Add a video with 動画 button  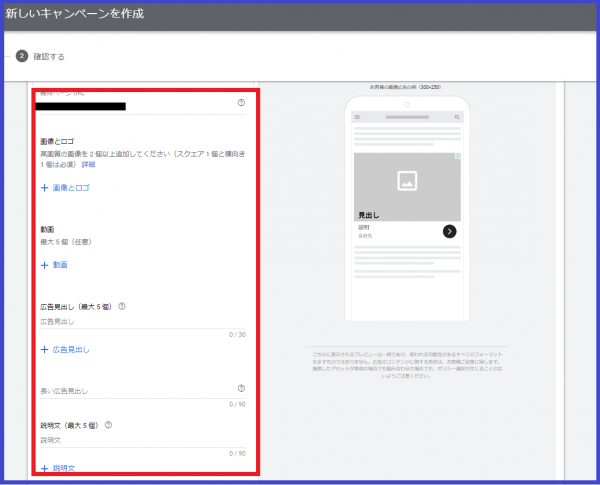[55, 265]
